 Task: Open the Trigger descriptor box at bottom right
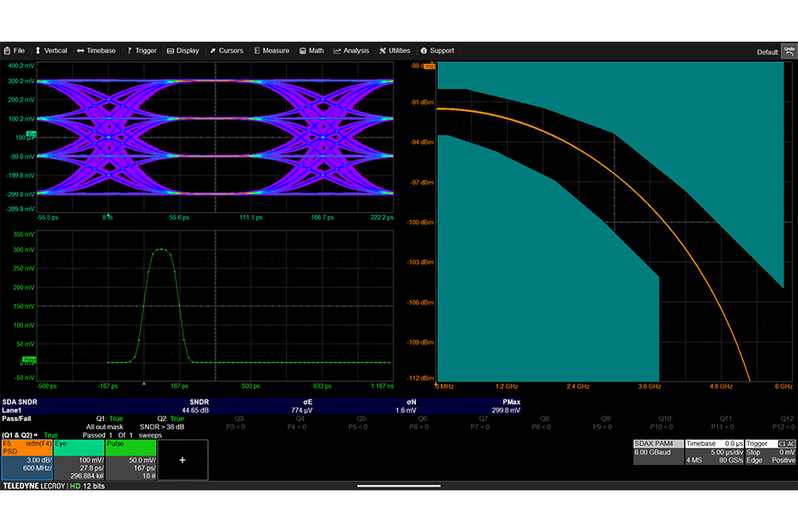[770, 452]
